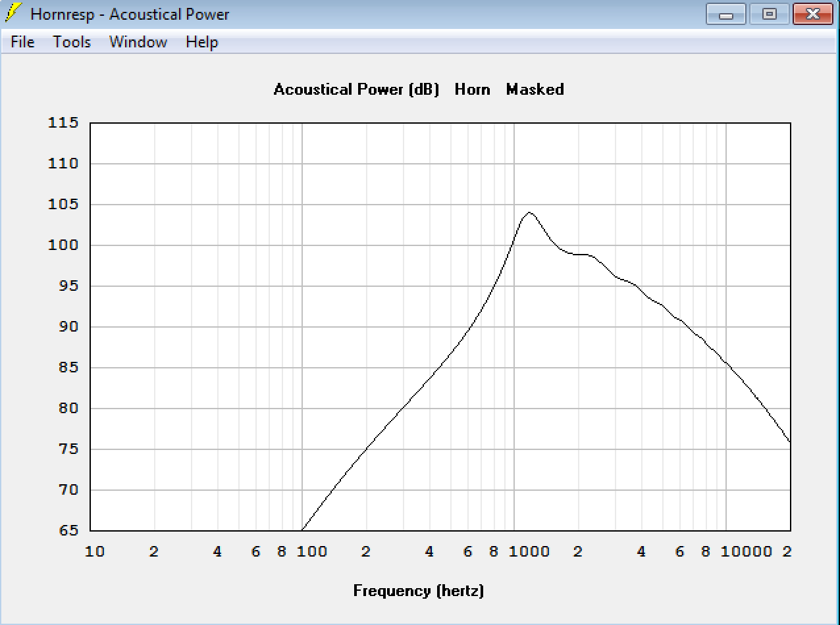Click the Hornresp lightning bolt title icon
Screen dimensions: 840x625
click(x=13, y=13)
